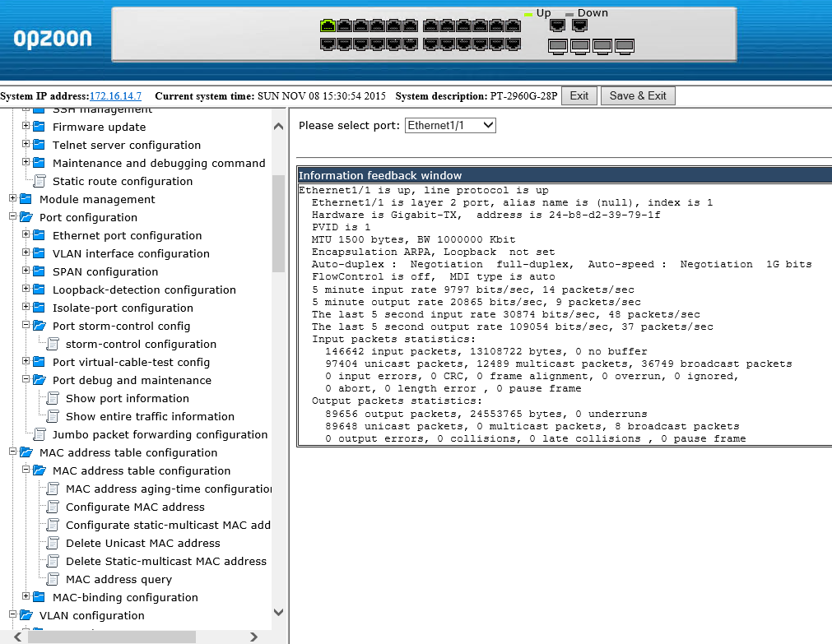Open MAC address query page

pos(119,579)
